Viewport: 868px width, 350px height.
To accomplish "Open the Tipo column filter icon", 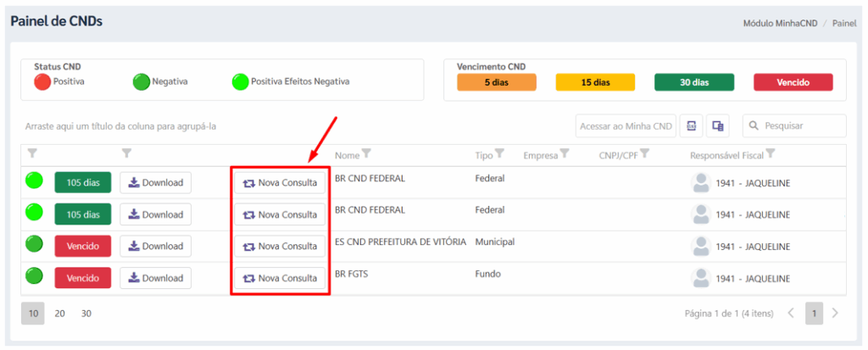I will click(499, 154).
